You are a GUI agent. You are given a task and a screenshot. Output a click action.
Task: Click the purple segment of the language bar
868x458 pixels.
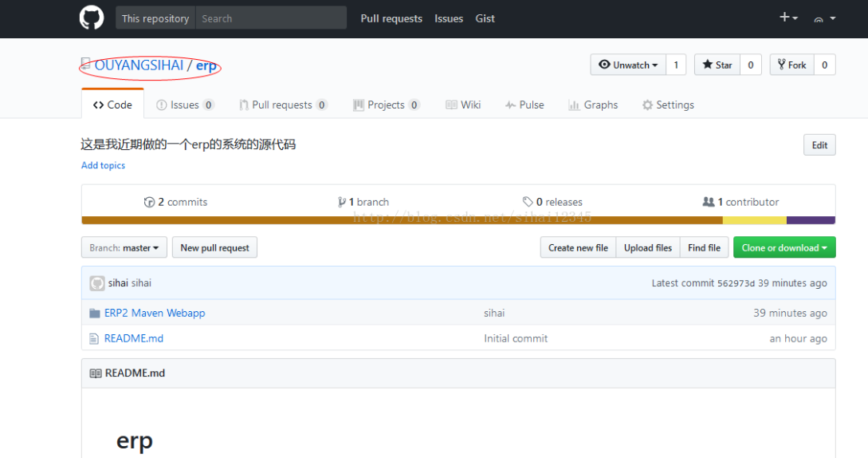click(x=811, y=220)
